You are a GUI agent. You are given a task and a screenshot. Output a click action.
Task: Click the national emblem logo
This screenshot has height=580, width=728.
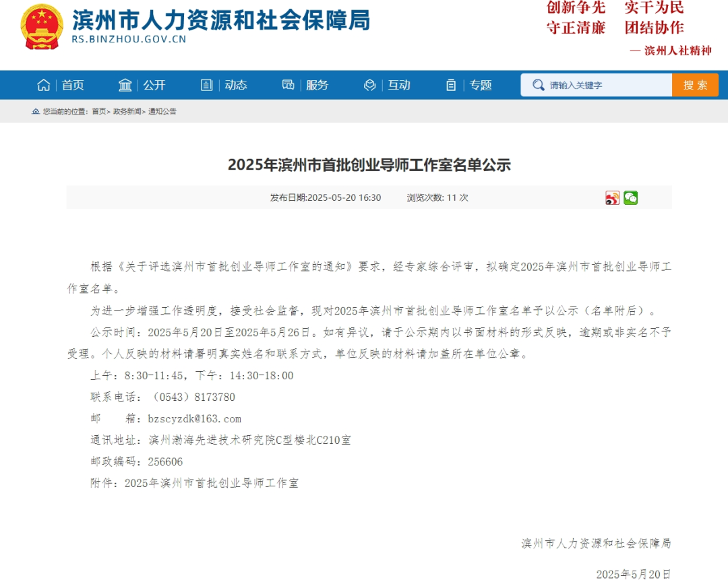coord(42,27)
